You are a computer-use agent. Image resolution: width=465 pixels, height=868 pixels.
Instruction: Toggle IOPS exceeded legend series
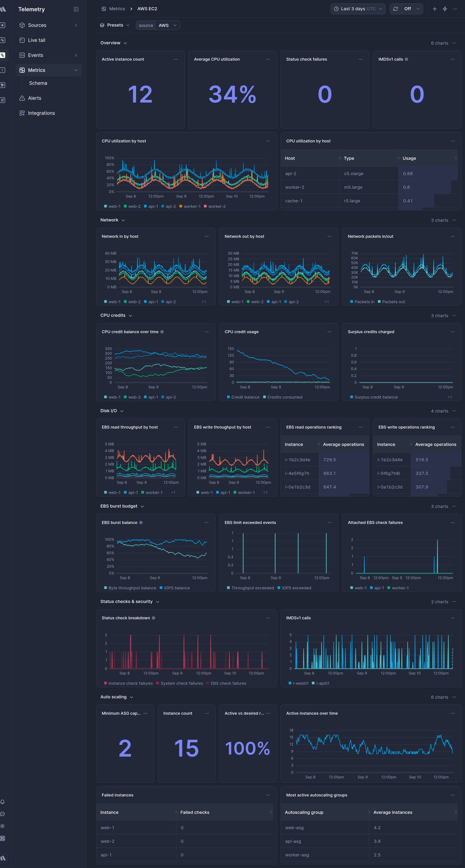tap(294, 588)
